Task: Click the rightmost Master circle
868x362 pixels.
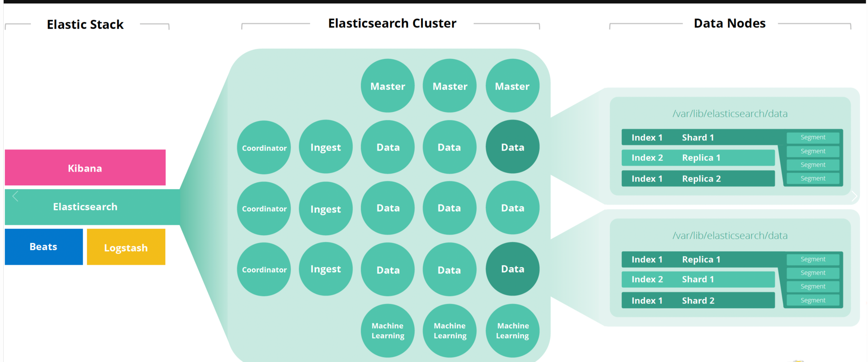Action: tap(513, 86)
